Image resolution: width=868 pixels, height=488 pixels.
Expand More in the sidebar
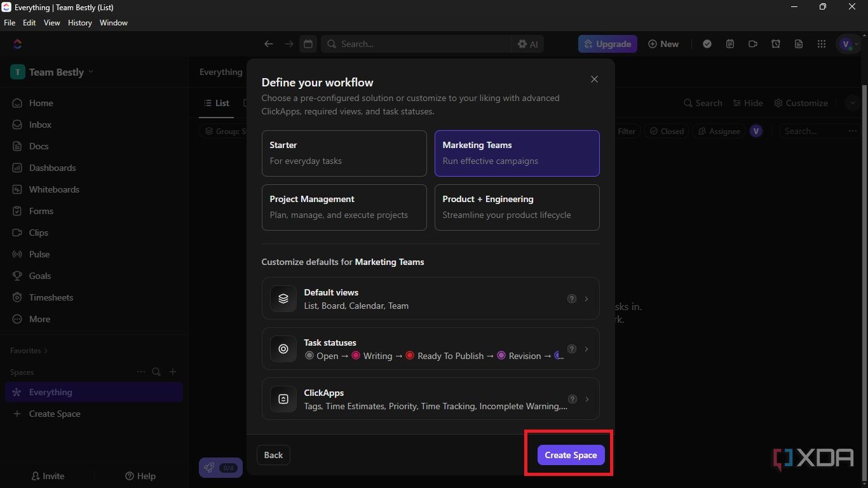point(95,319)
